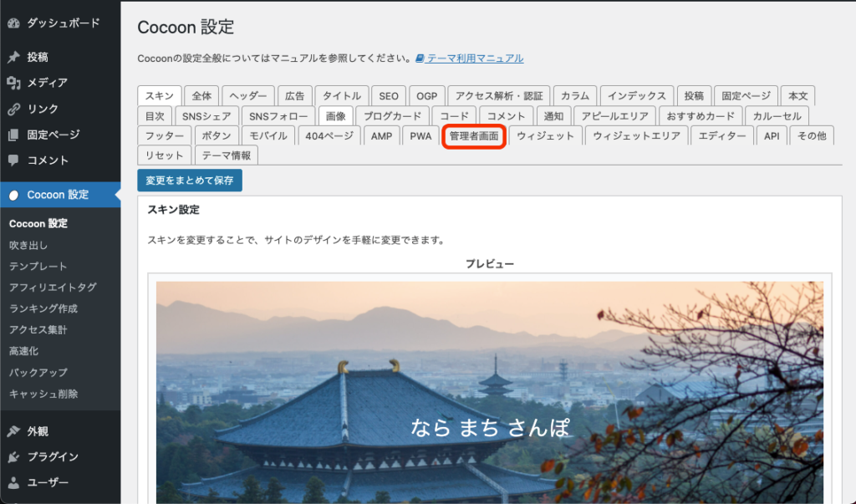Click the circle icon beside Cocoon 設定
The image size is (856, 504).
[x=13, y=195]
